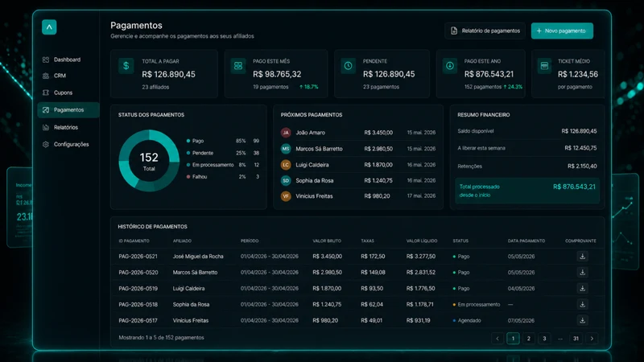Click the Falhou legend color dot
This screenshot has width=644, height=362.
[x=188, y=177]
